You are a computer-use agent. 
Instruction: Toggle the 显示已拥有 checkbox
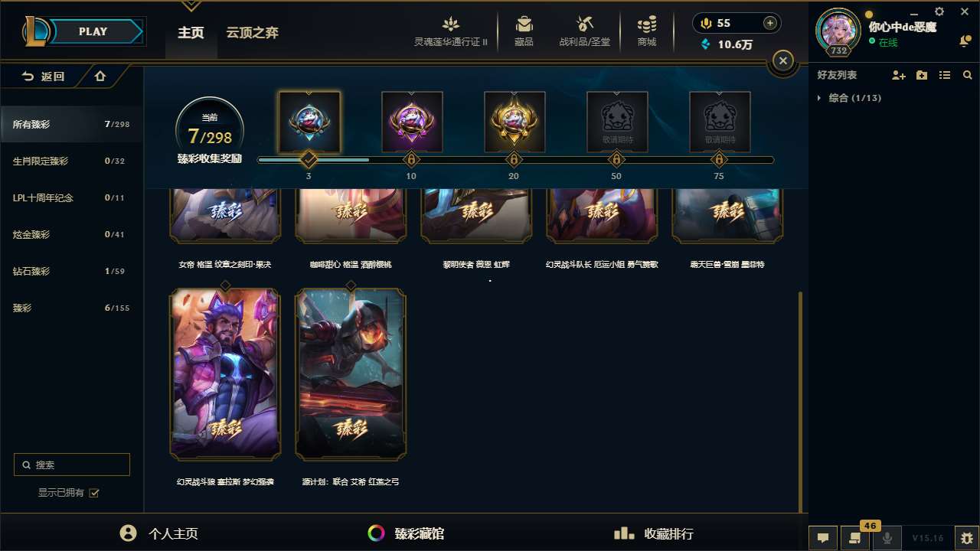(x=94, y=493)
